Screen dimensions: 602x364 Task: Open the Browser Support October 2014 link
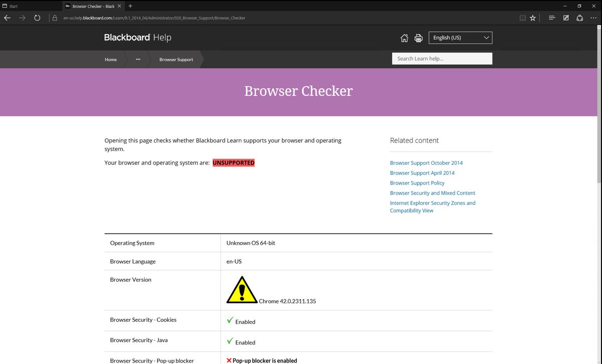click(x=426, y=163)
